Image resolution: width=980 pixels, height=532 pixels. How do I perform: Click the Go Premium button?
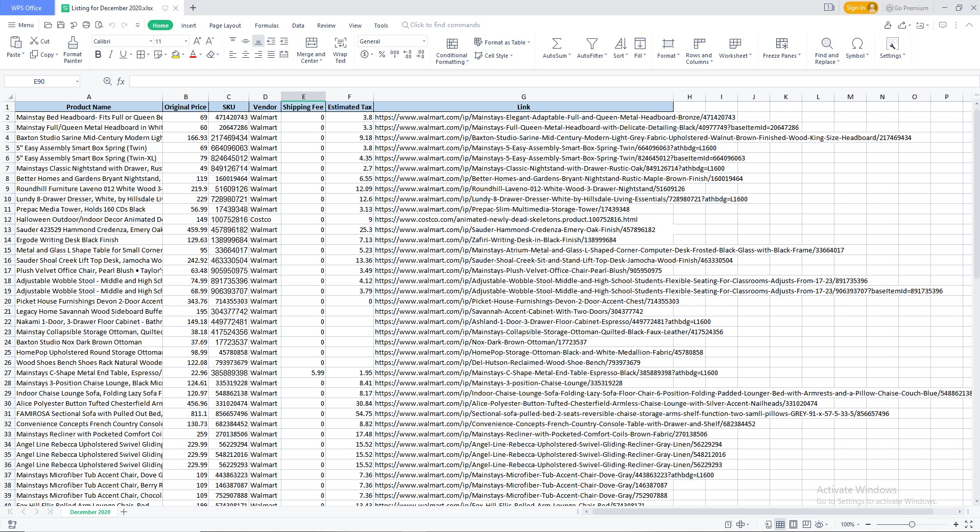click(x=906, y=8)
